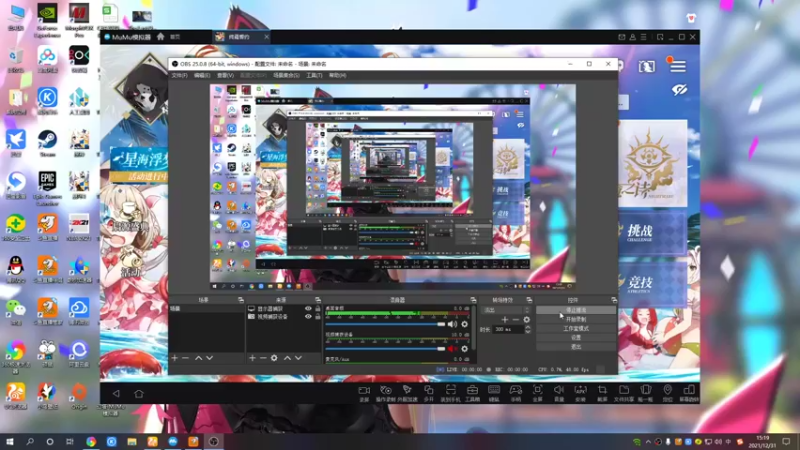800x450 pixels.
Task: Click MuMu shake device icon
Action: pos(645,391)
